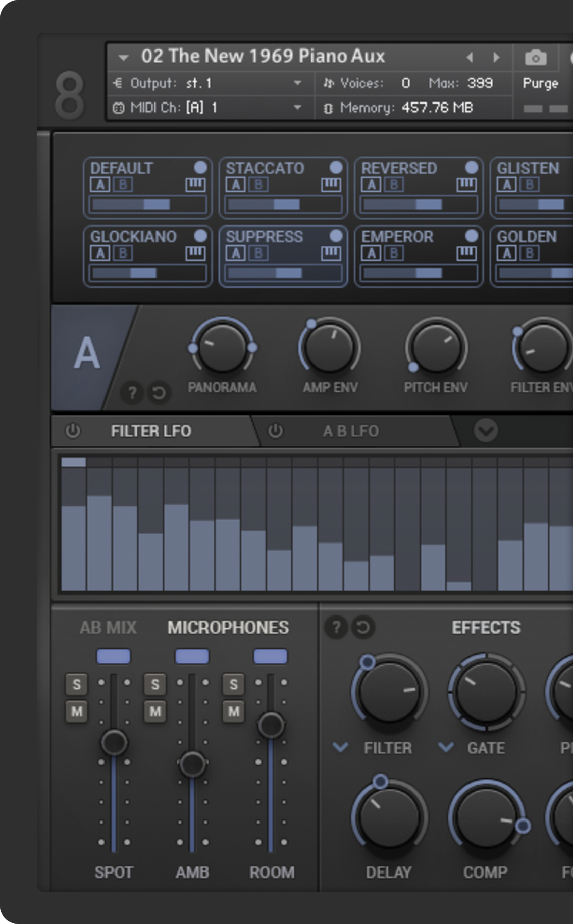The width and height of the screenshot is (573, 924).
Task: Toggle GLOCKIANO preset enable dot
Action: [200, 235]
